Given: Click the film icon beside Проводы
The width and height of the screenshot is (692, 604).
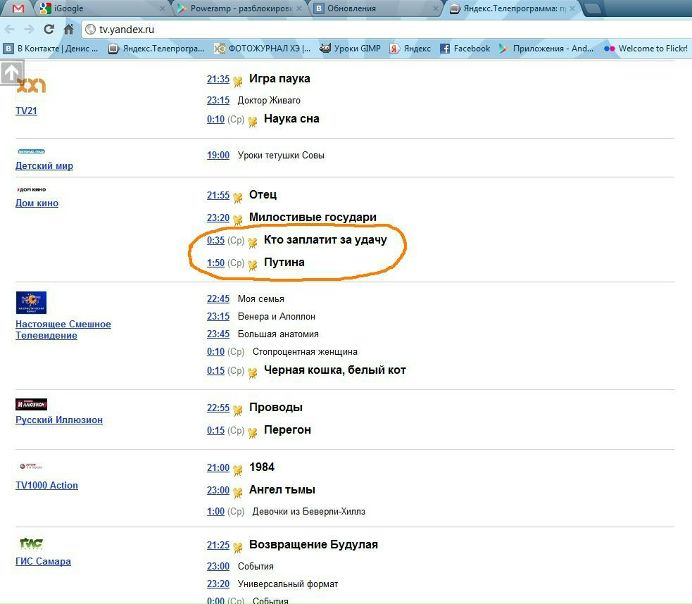Looking at the screenshot, I should click(238, 410).
